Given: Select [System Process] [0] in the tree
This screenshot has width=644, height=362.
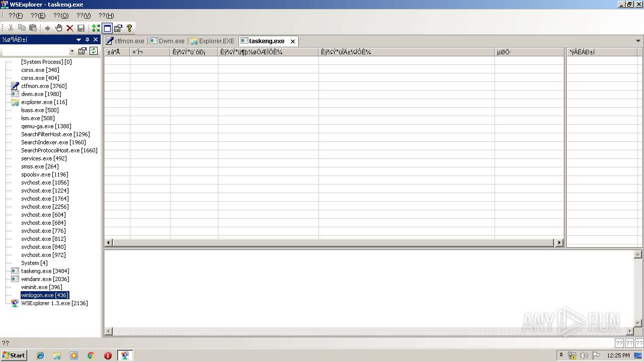Looking at the screenshot, I should [x=46, y=62].
